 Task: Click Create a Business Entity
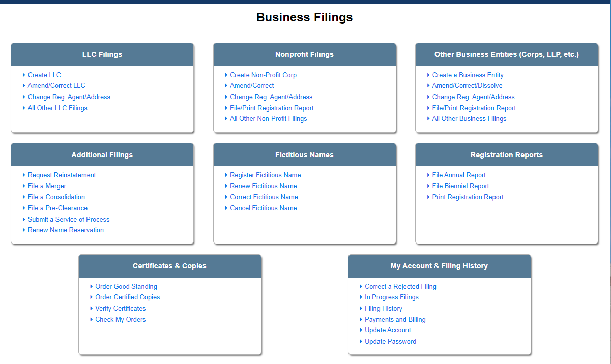point(468,75)
